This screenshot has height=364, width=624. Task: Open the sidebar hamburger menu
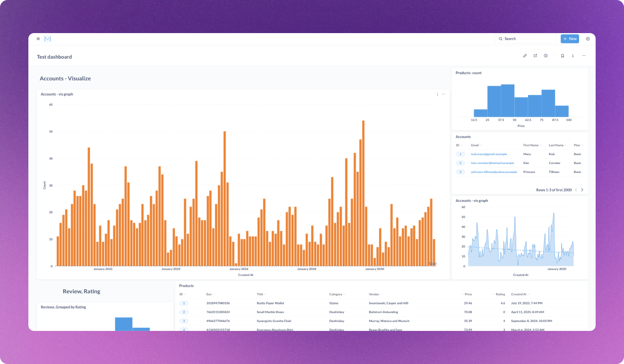[38, 39]
